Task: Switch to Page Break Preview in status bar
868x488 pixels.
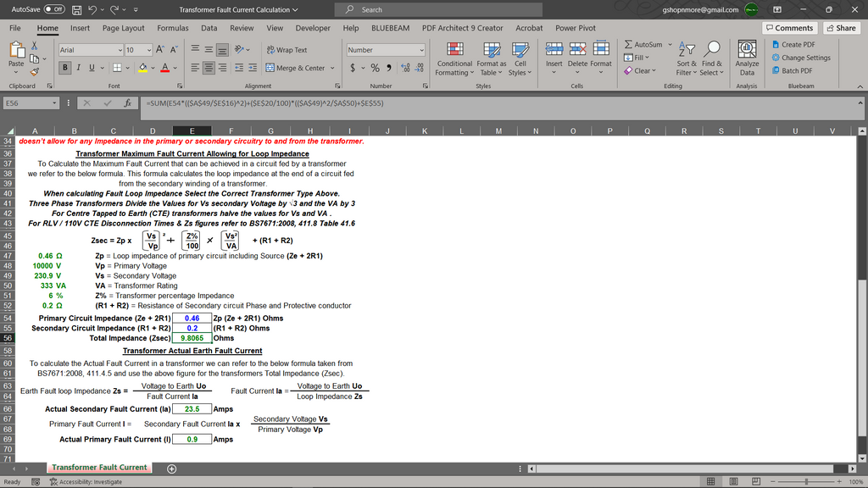Action: (755, 481)
